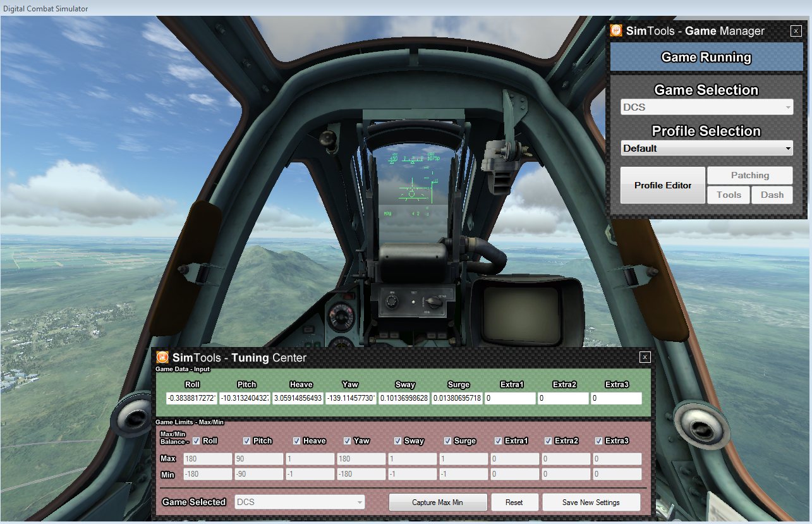Screen dimensions: 812x524
Task: Click the Game Running status banner
Action: (x=706, y=57)
